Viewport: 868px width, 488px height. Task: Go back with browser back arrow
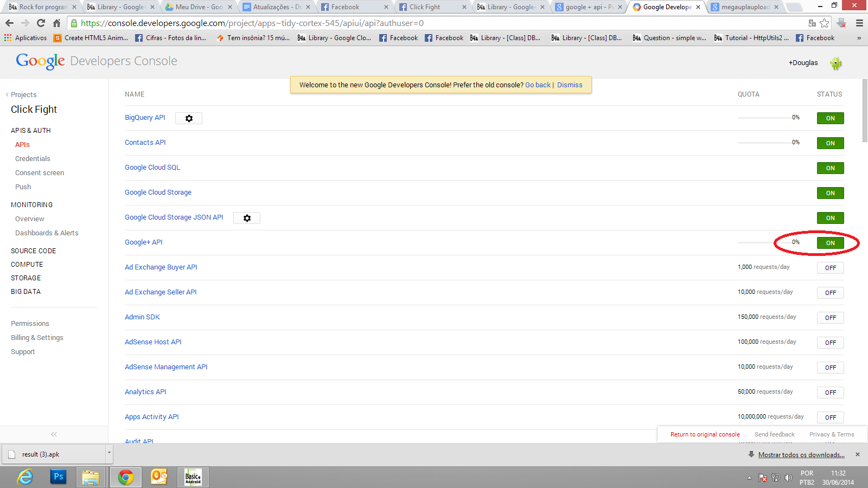point(9,23)
